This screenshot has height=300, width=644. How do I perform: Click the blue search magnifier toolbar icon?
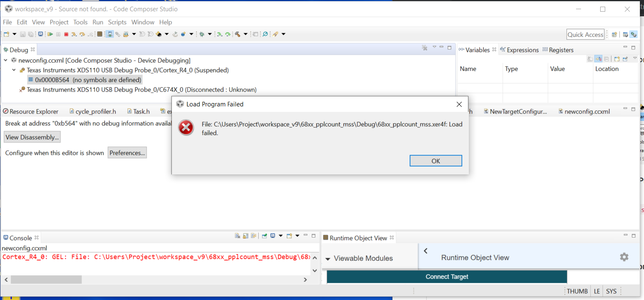tap(265, 34)
